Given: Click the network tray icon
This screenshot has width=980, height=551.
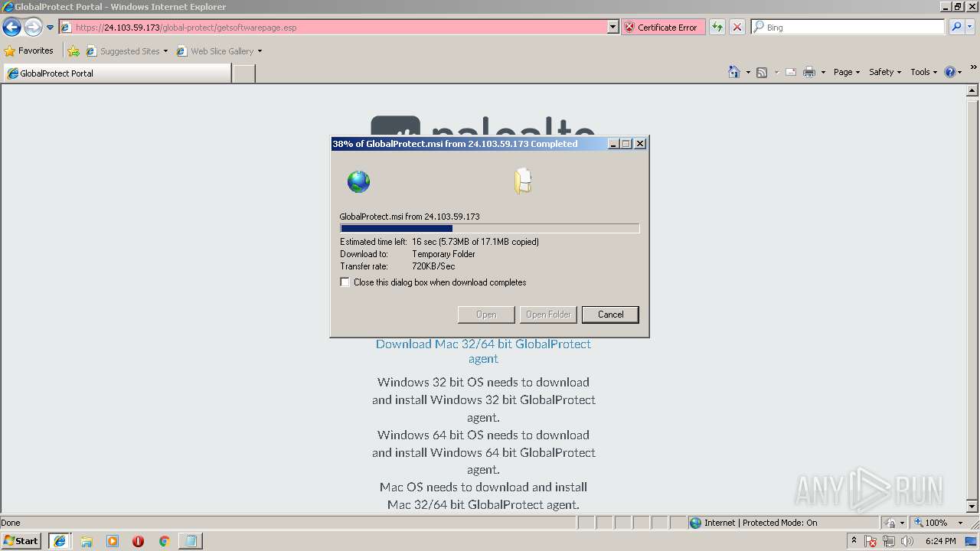Looking at the screenshot, I should tap(889, 542).
